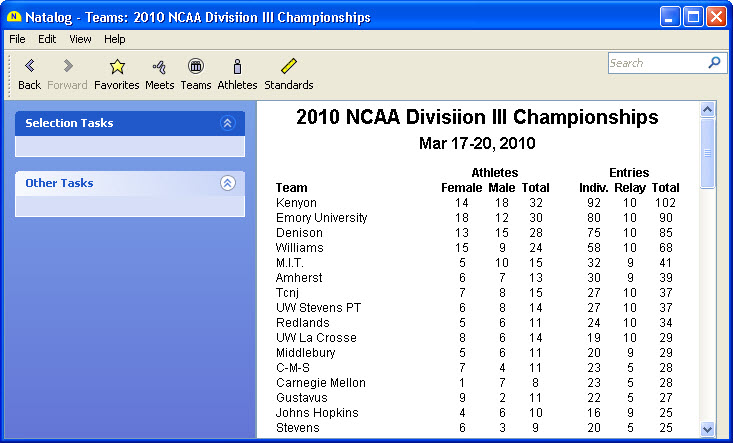
Task: Click the search magnifier icon
Action: pos(714,63)
